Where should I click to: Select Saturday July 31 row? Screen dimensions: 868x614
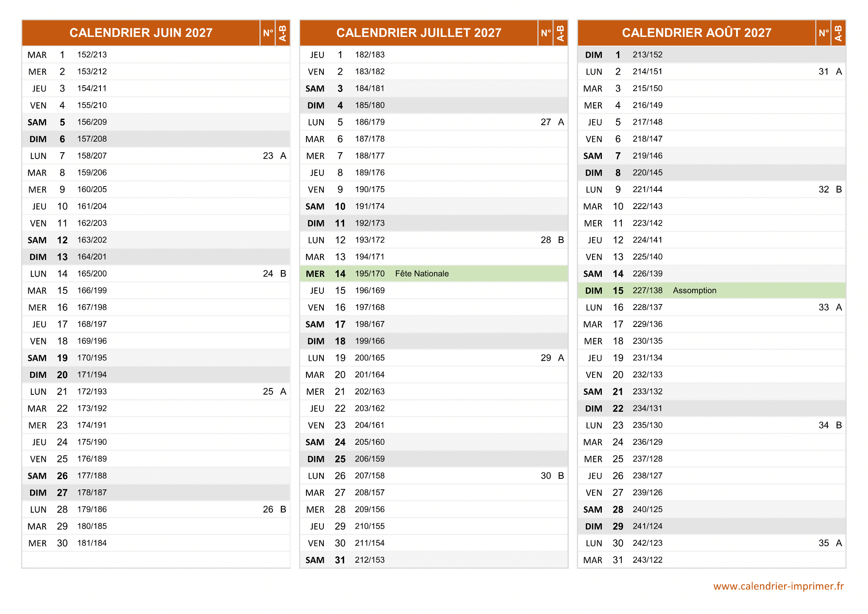click(x=433, y=560)
